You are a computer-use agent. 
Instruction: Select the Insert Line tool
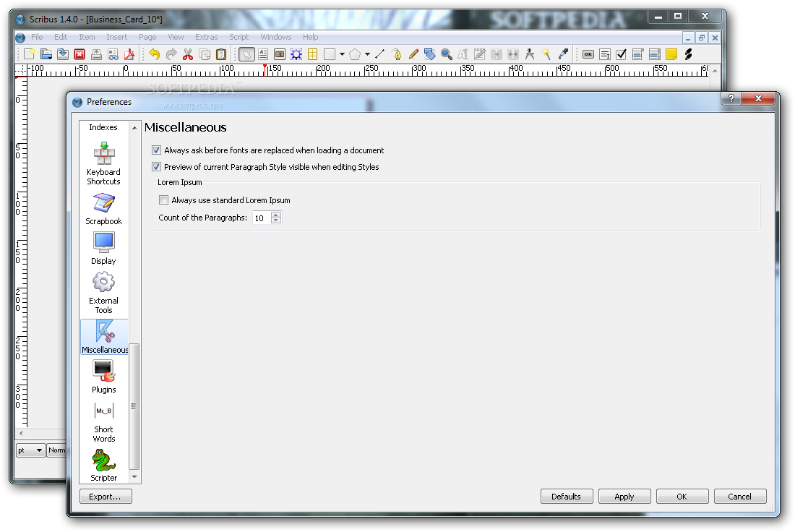(379, 54)
